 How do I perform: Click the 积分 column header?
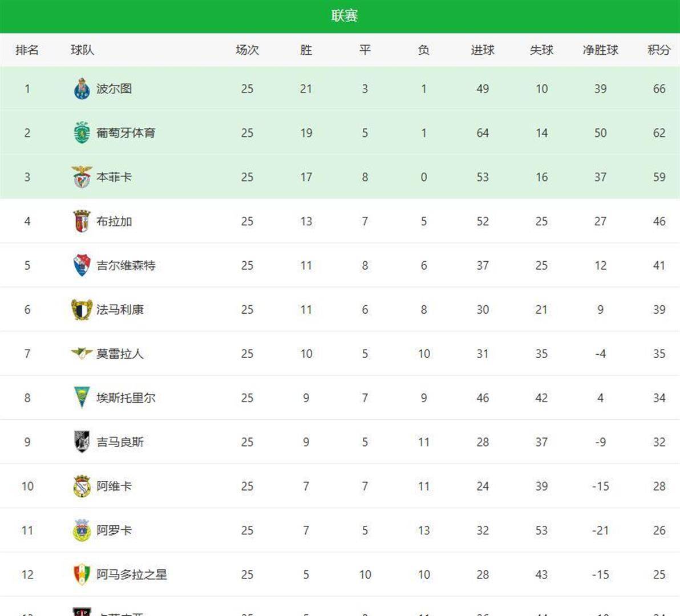click(x=659, y=50)
